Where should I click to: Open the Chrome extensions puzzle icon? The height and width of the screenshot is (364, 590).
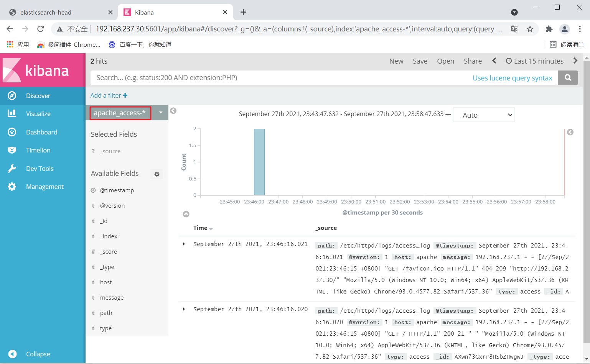[x=549, y=29]
